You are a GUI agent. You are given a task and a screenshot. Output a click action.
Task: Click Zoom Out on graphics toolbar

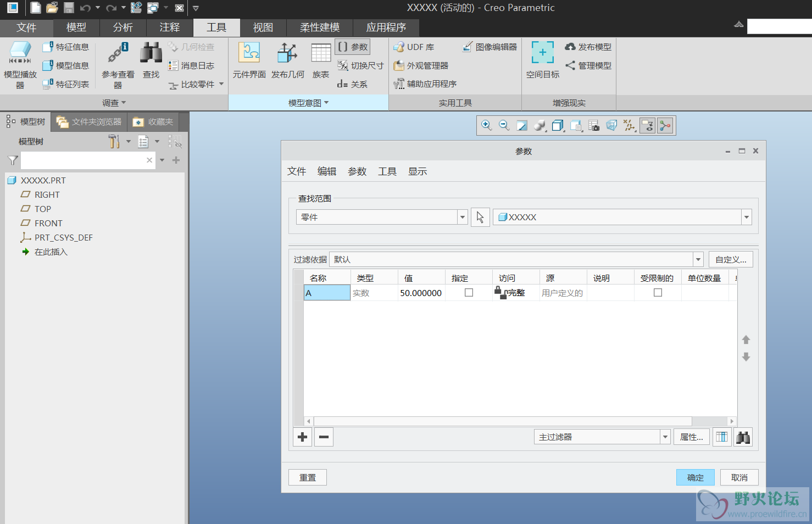(504, 125)
